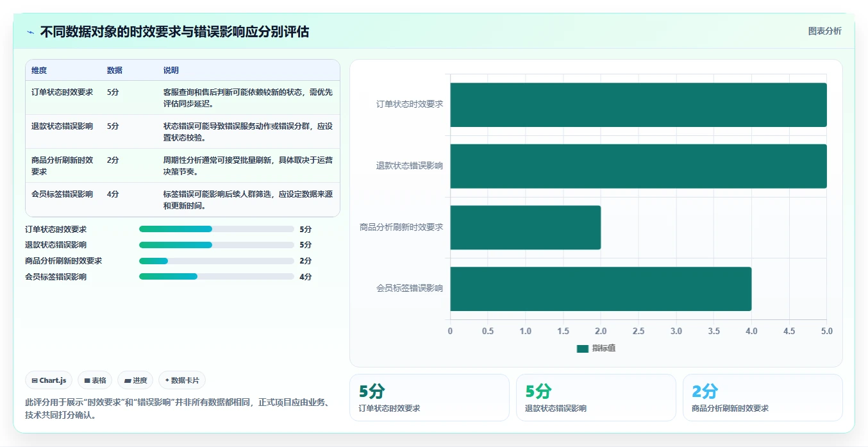
Task: Click the 订单状态时效要求 chart bar
Action: click(x=638, y=105)
